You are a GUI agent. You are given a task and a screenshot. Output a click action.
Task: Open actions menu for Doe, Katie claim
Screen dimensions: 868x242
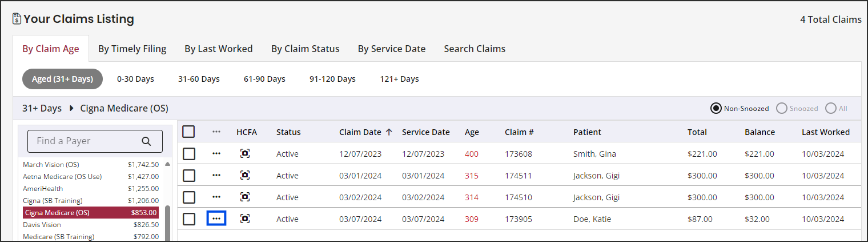(216, 219)
